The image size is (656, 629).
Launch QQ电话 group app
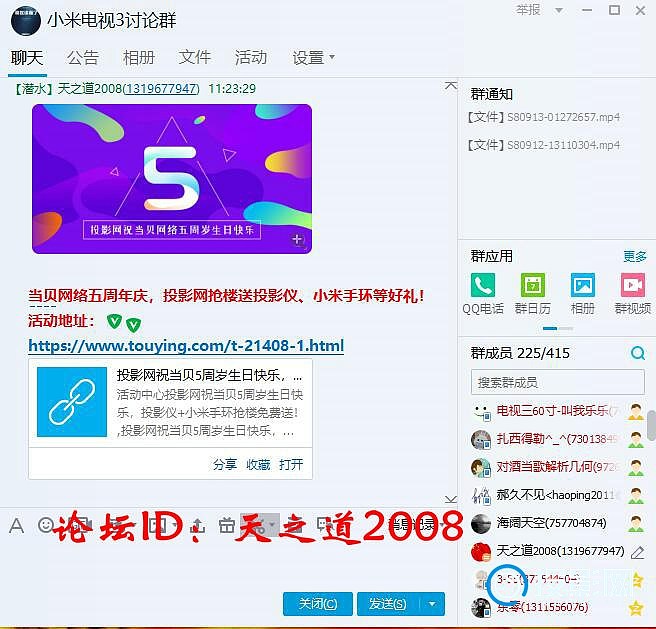[482, 294]
